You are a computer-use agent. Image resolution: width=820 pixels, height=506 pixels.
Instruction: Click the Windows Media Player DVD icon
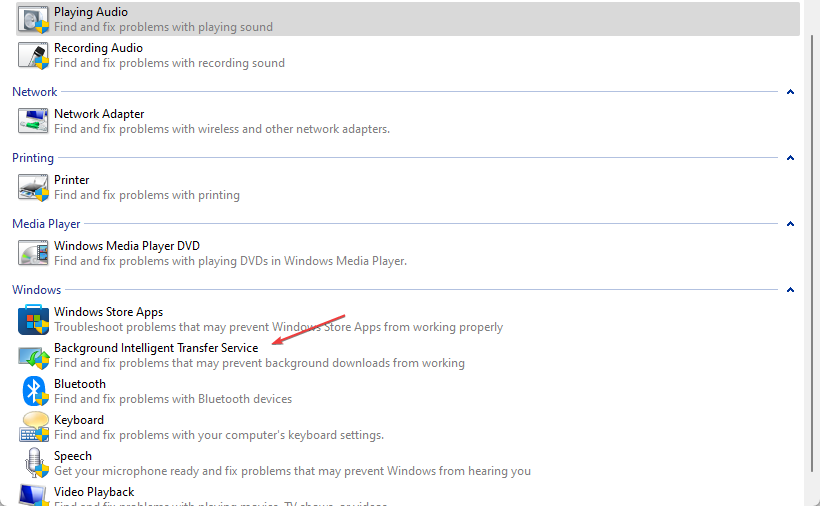click(33, 253)
